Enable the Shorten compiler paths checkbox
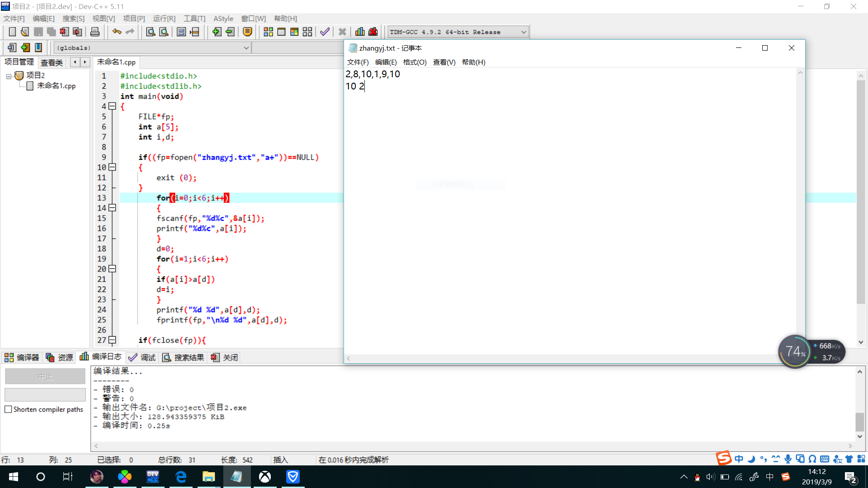The width and height of the screenshot is (868, 488). coord(8,409)
